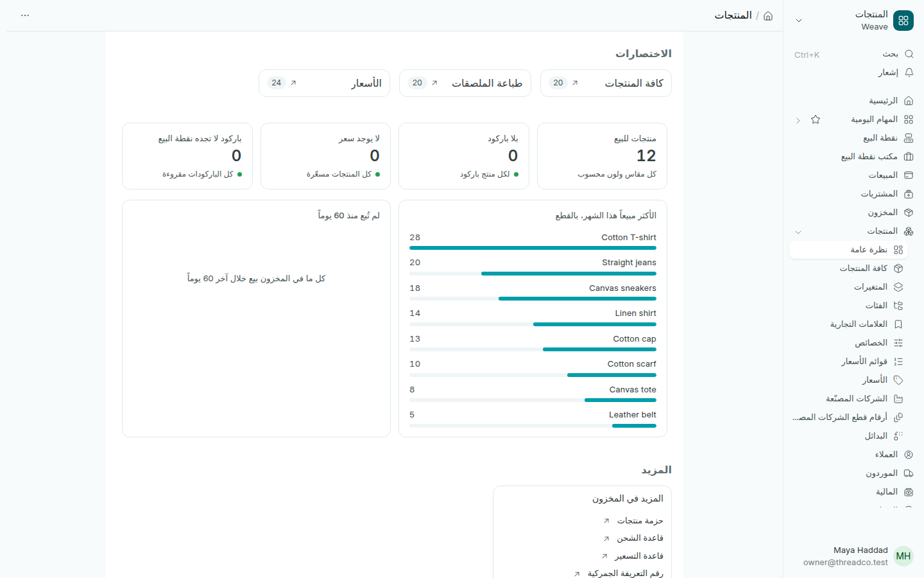Click the المتغيرات layers icon
The height and width of the screenshot is (578, 924).
pyautogui.click(x=898, y=287)
